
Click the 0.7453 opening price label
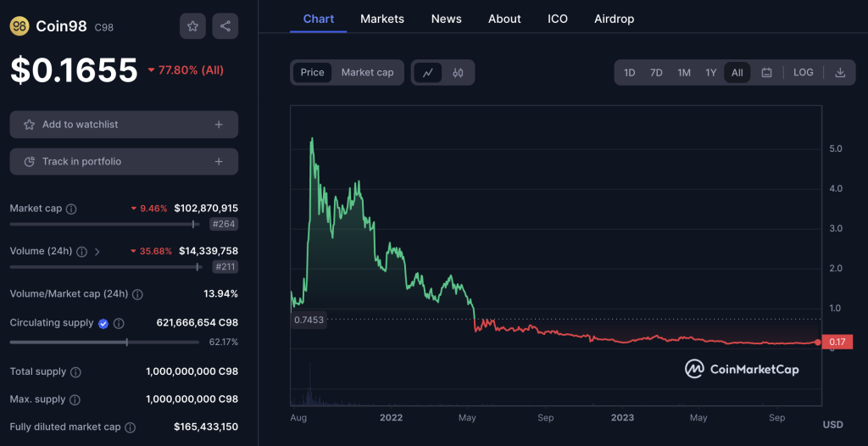pyautogui.click(x=309, y=320)
